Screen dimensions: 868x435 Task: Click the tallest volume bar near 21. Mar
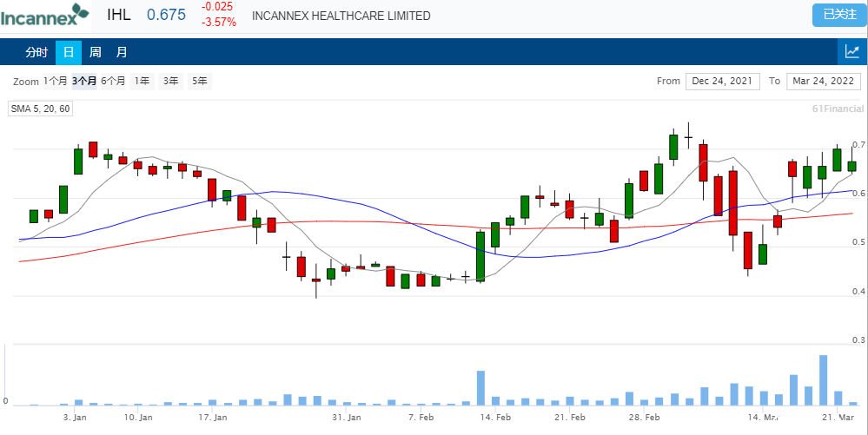(x=823, y=380)
